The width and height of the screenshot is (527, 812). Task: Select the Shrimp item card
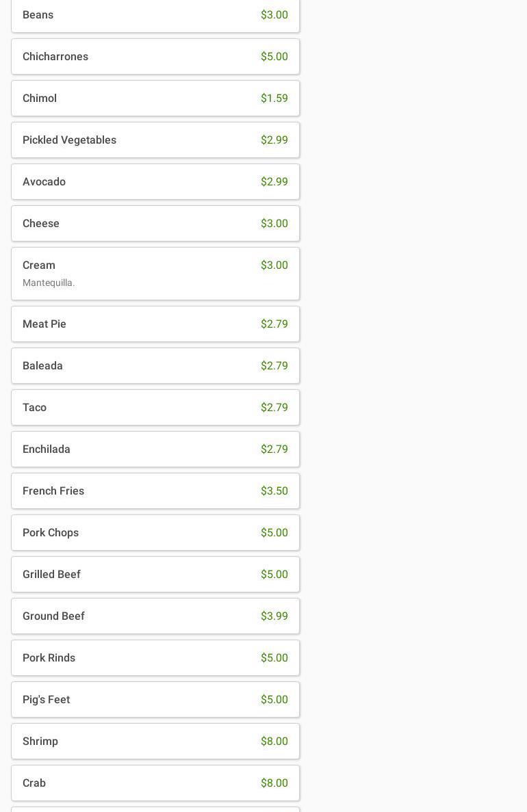pyautogui.click(x=155, y=742)
